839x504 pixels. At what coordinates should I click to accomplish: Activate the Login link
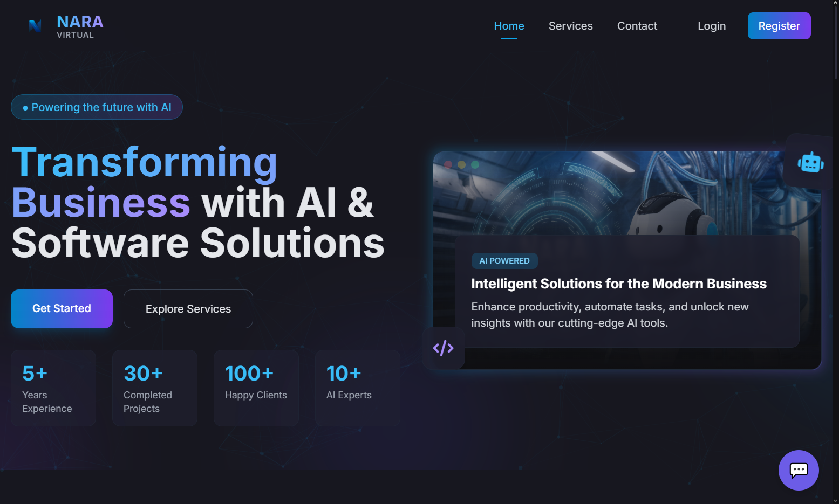point(711,25)
